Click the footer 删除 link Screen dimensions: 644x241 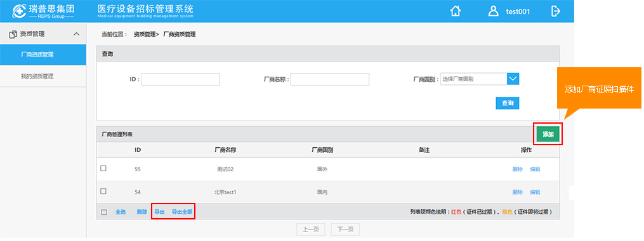pyautogui.click(x=141, y=212)
